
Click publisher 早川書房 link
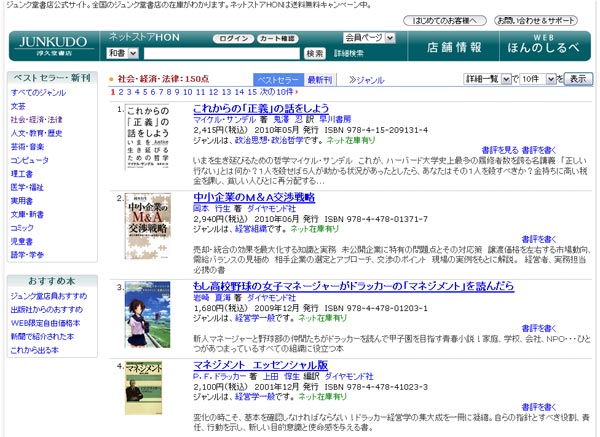(336, 119)
